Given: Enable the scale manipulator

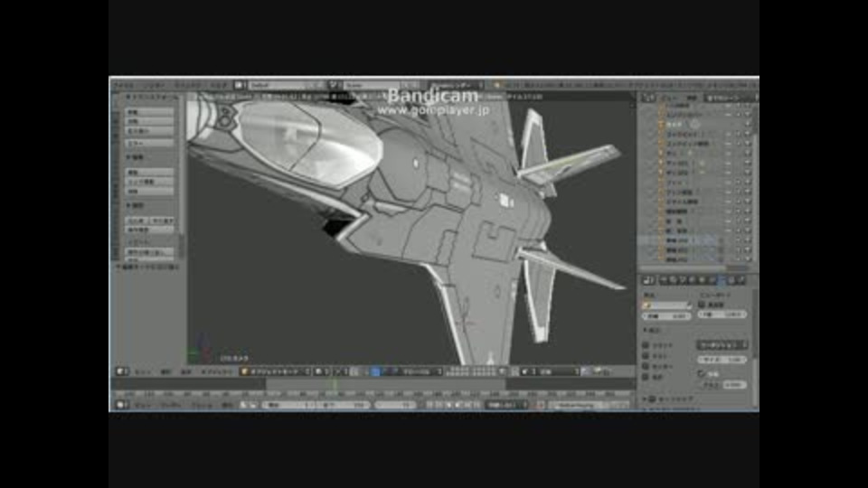Looking at the screenshot, I should (x=393, y=371).
